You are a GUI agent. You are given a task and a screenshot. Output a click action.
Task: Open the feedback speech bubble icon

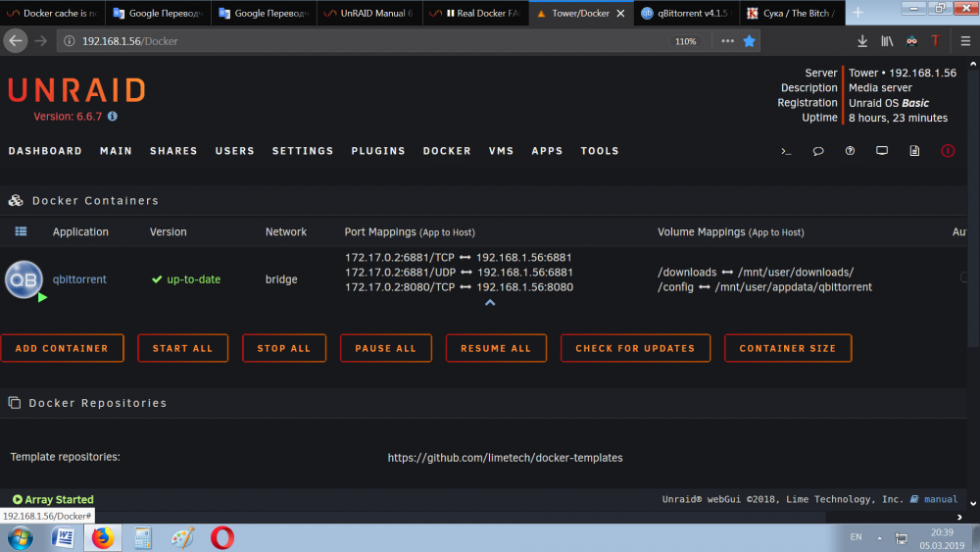point(818,151)
